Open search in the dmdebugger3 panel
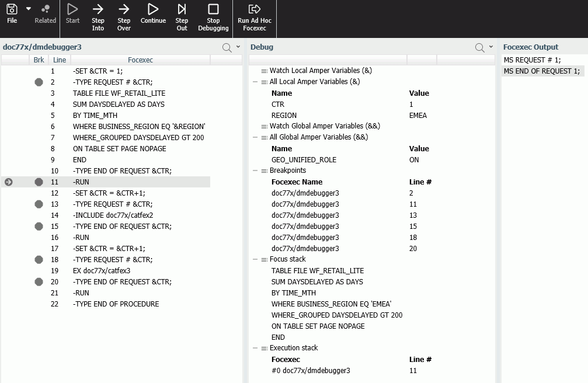 click(x=227, y=47)
